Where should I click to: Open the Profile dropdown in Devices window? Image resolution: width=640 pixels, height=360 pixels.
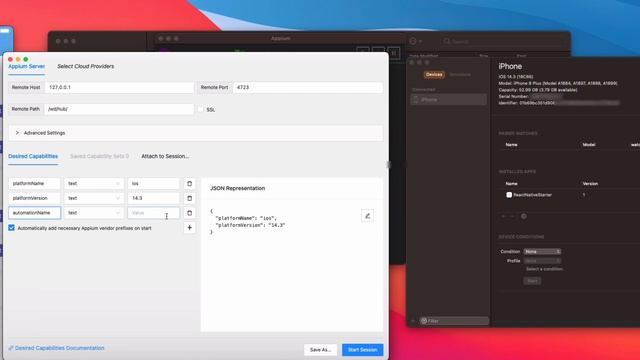[542, 260]
